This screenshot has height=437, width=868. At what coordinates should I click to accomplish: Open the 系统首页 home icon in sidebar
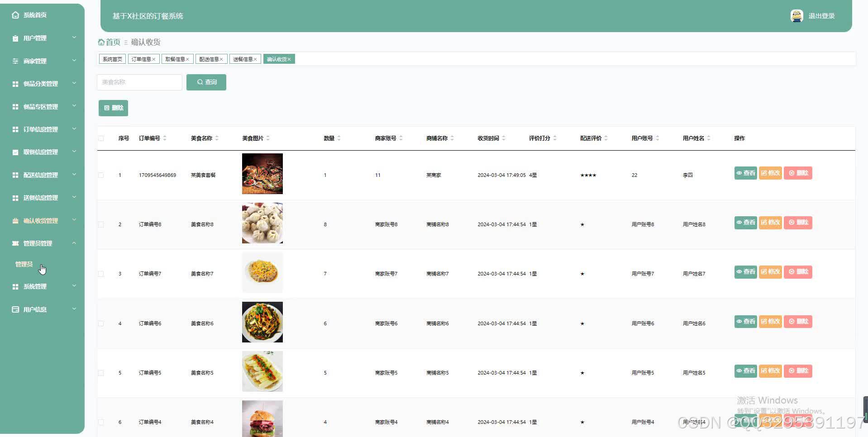15,15
